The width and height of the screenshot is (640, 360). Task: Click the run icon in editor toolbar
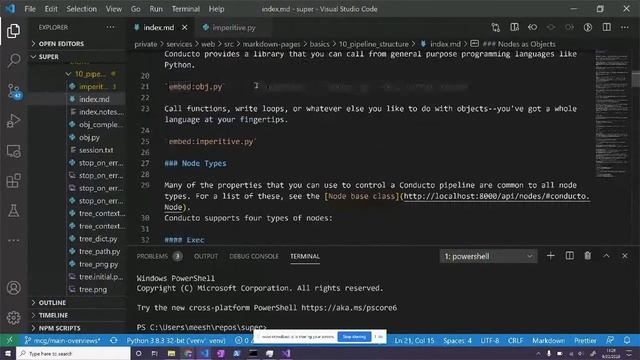pyautogui.click(x=588, y=27)
